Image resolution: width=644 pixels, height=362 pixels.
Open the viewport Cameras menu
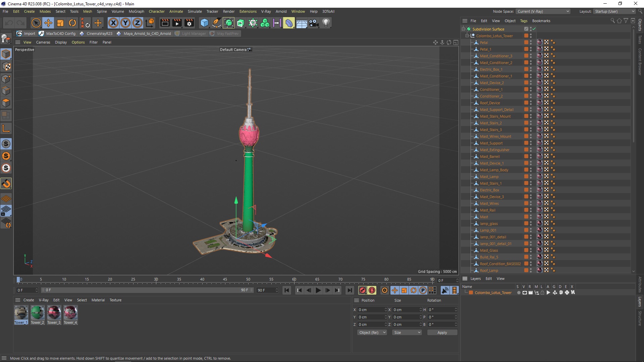[x=43, y=42]
